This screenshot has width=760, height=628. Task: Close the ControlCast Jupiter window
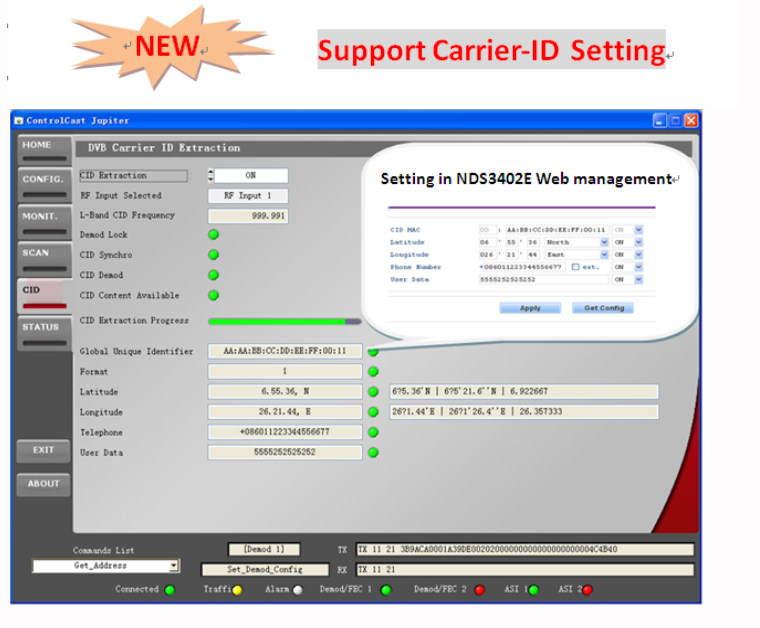[x=691, y=120]
